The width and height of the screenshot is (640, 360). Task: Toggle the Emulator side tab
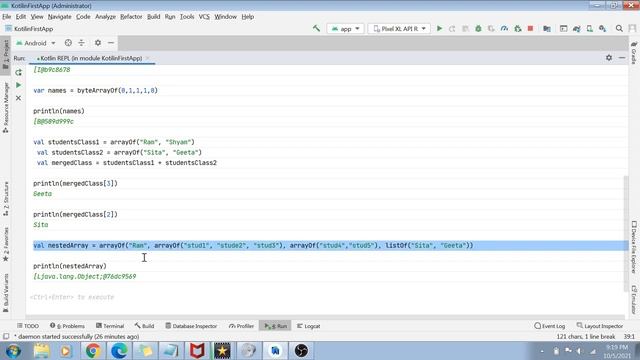[x=634, y=300]
